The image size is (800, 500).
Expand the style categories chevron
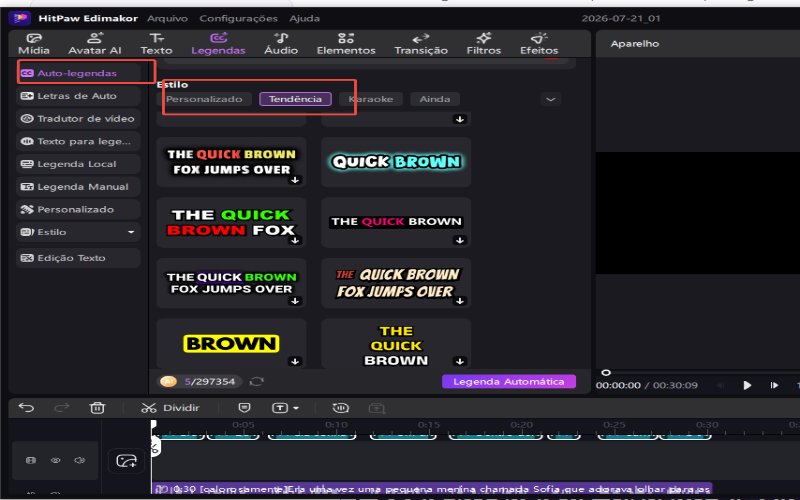tap(551, 99)
